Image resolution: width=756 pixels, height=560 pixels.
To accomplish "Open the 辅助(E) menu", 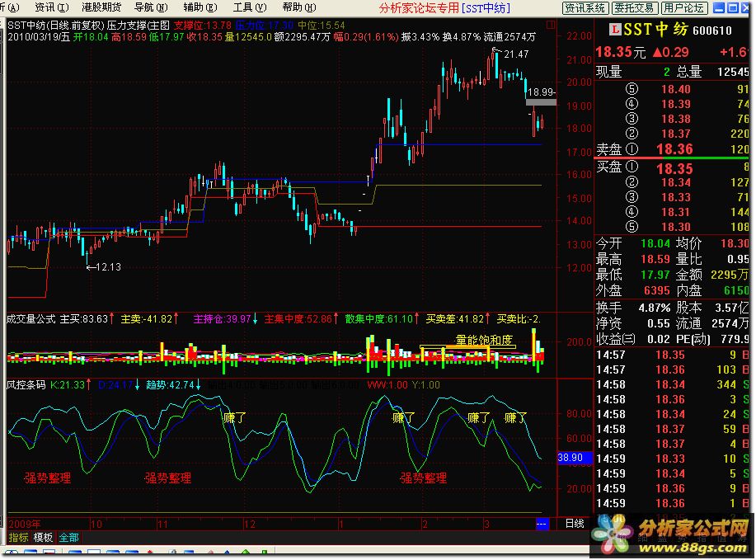I will point(200,7).
